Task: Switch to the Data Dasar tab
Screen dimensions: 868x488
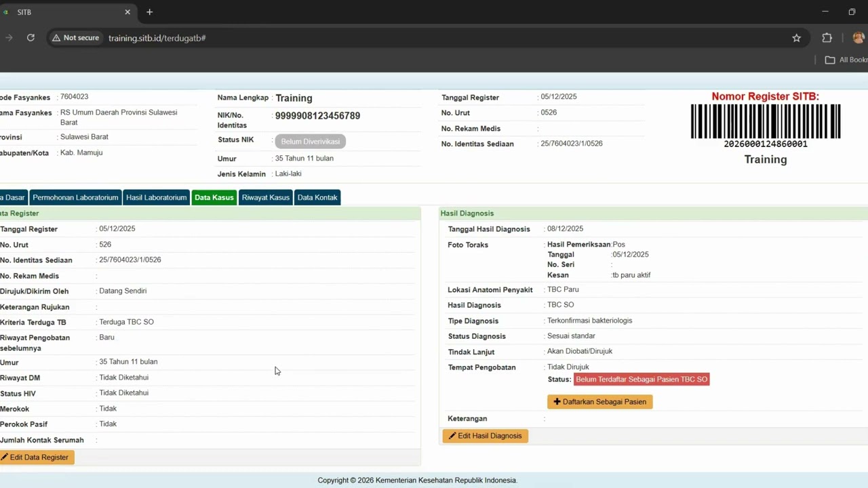Action: pos(12,197)
